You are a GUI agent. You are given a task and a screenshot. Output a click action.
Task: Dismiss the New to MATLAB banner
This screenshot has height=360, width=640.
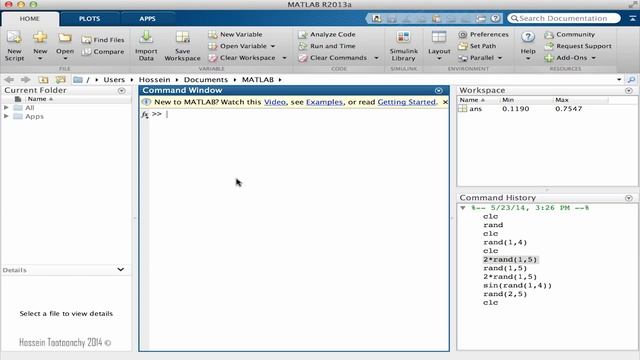(x=445, y=102)
